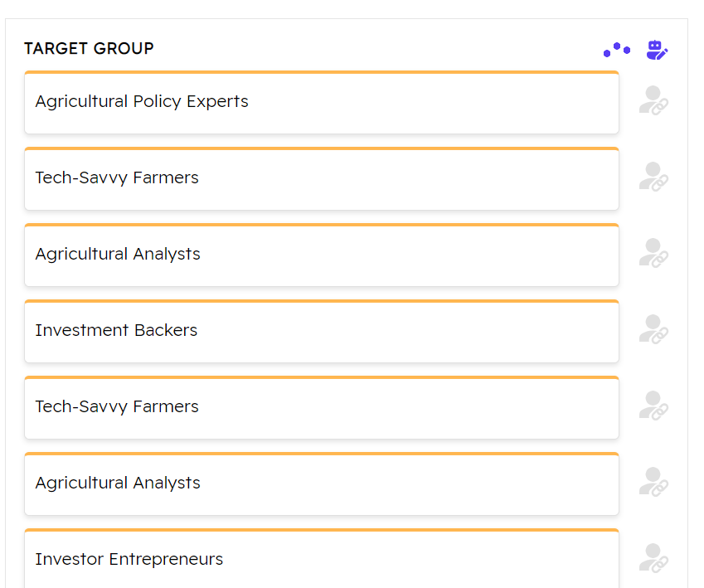Image resolution: width=704 pixels, height=588 pixels.
Task: Click the Investment Backers text label
Action: click(x=116, y=330)
